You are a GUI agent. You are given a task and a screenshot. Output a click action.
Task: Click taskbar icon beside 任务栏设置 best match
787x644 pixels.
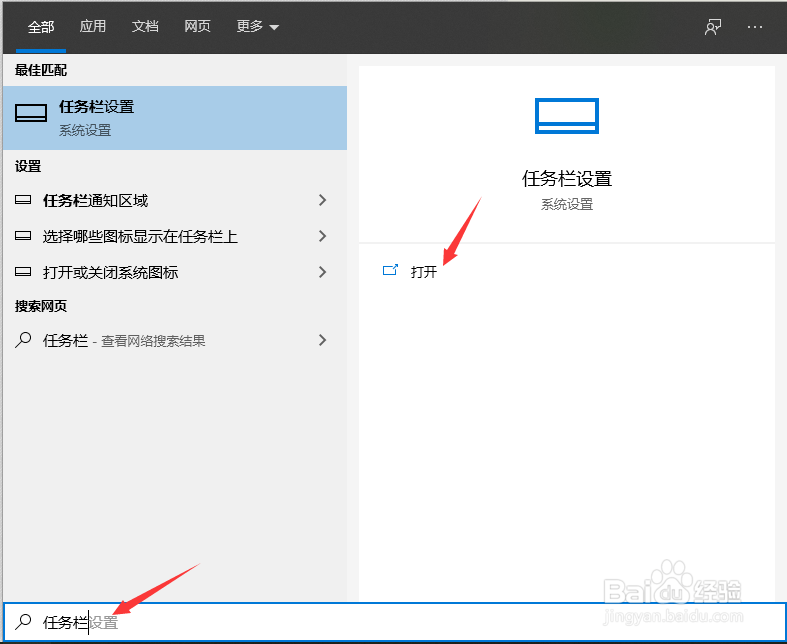point(31,113)
